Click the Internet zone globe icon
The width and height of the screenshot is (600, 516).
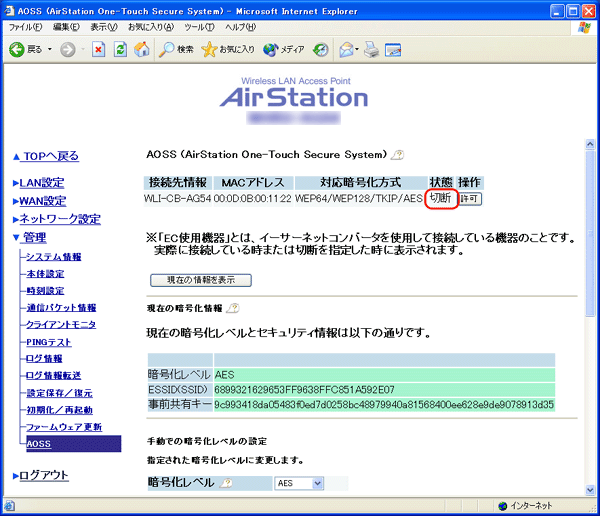(503, 506)
